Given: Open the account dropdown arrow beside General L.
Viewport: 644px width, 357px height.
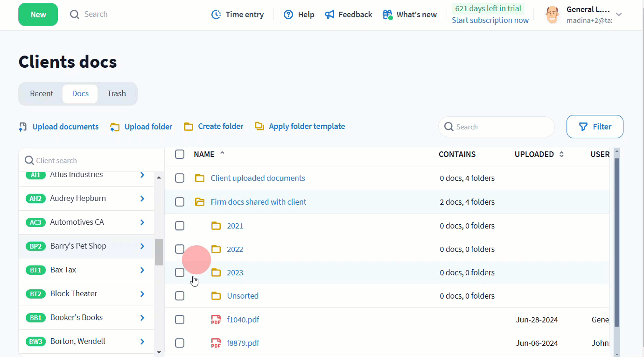Looking at the screenshot, I should click(x=619, y=14).
